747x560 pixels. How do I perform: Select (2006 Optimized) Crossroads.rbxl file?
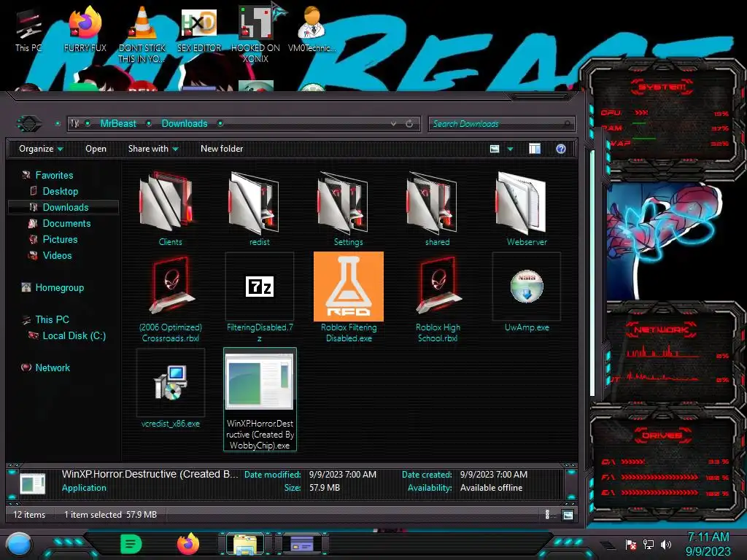[170, 298]
